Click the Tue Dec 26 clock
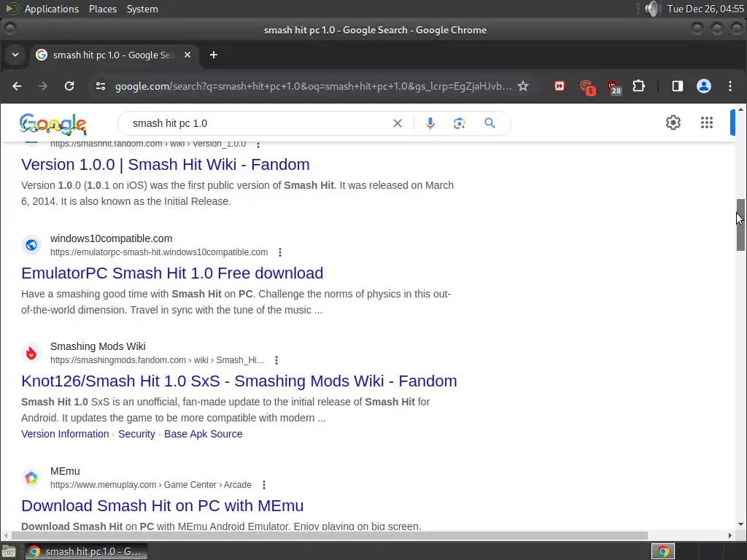The image size is (747, 560). [x=705, y=9]
